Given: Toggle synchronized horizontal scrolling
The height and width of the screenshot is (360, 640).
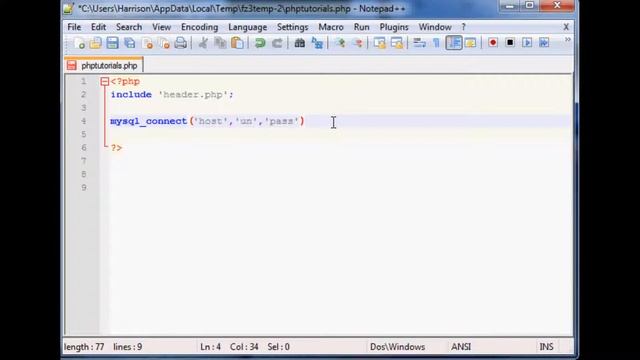Looking at the screenshot, I should (x=397, y=43).
